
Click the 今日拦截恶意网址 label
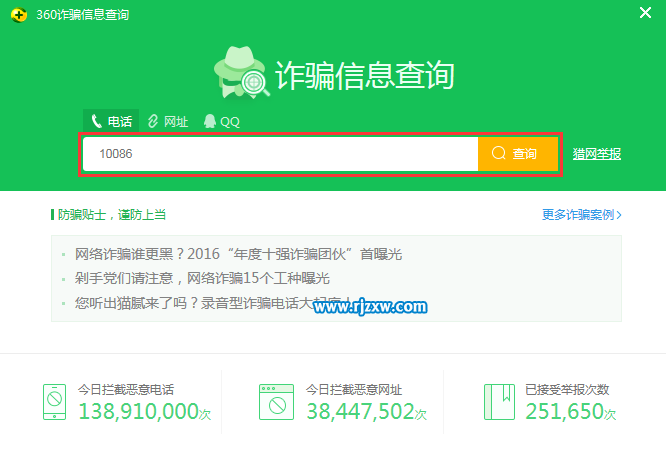point(354,390)
